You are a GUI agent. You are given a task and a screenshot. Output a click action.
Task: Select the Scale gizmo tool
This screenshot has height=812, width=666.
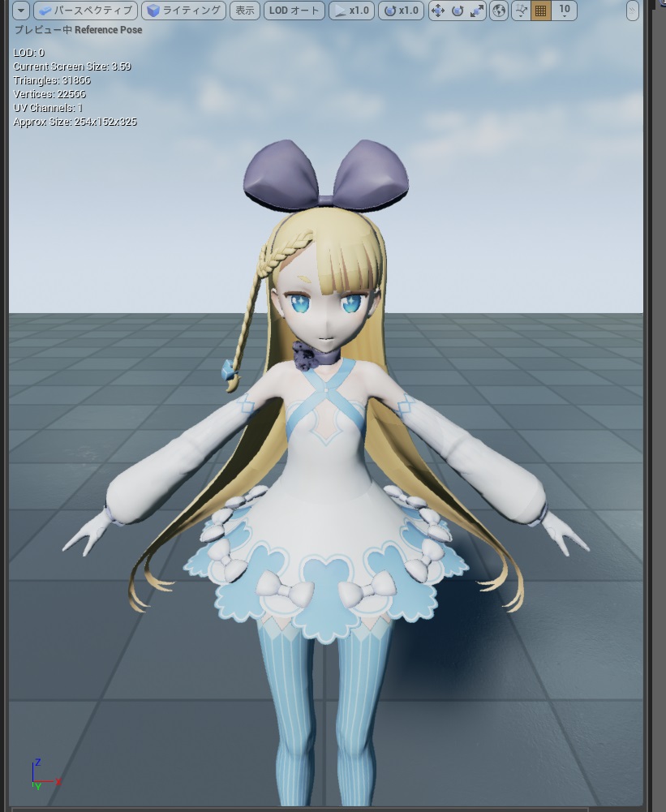click(477, 11)
